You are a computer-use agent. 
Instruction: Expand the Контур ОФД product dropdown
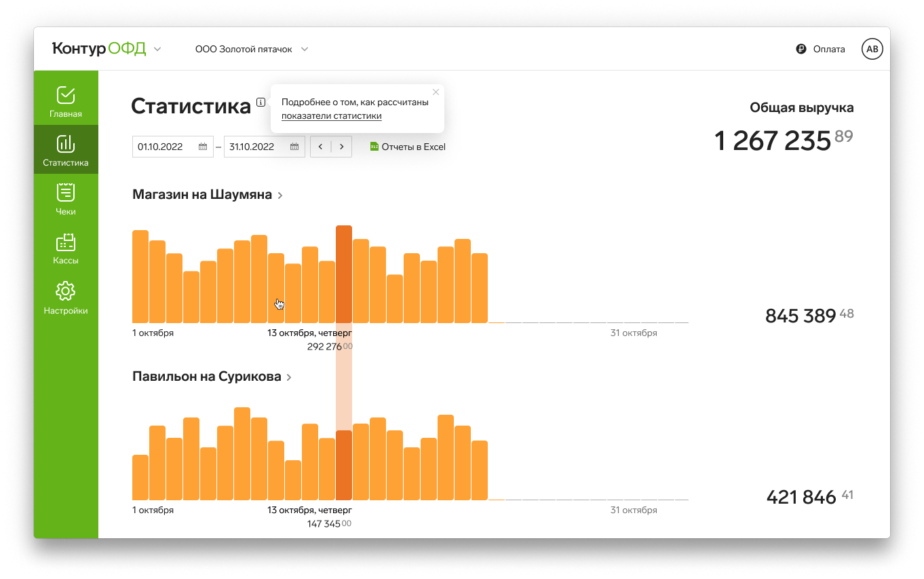click(x=157, y=49)
